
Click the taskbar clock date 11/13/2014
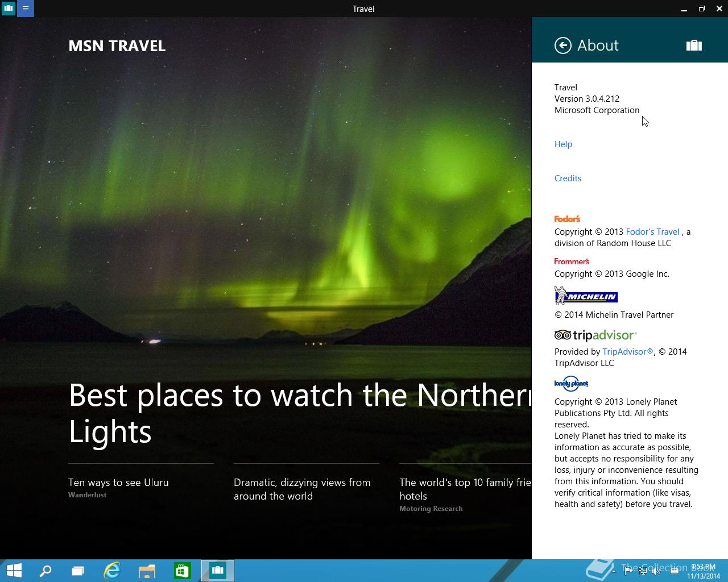[704, 576]
